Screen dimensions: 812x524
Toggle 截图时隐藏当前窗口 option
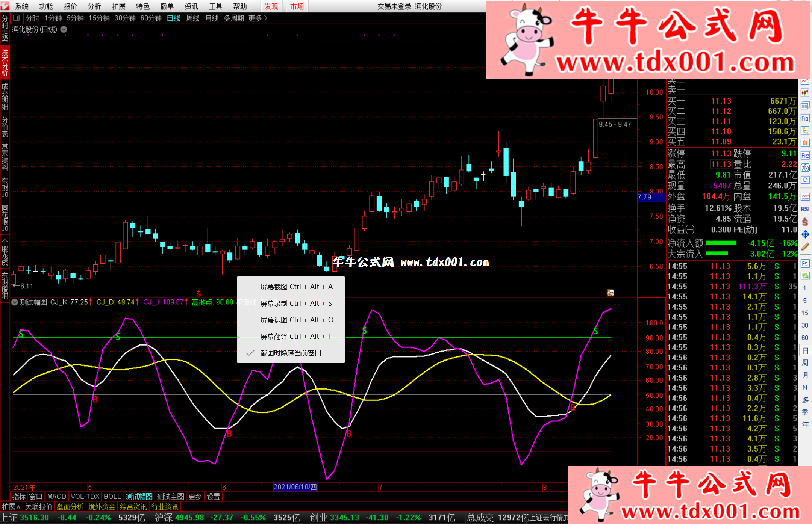click(291, 353)
